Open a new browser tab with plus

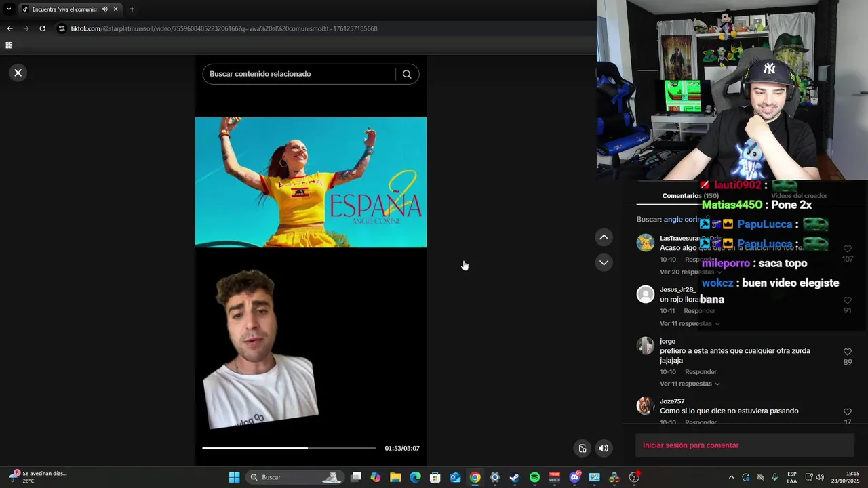pos(132,9)
